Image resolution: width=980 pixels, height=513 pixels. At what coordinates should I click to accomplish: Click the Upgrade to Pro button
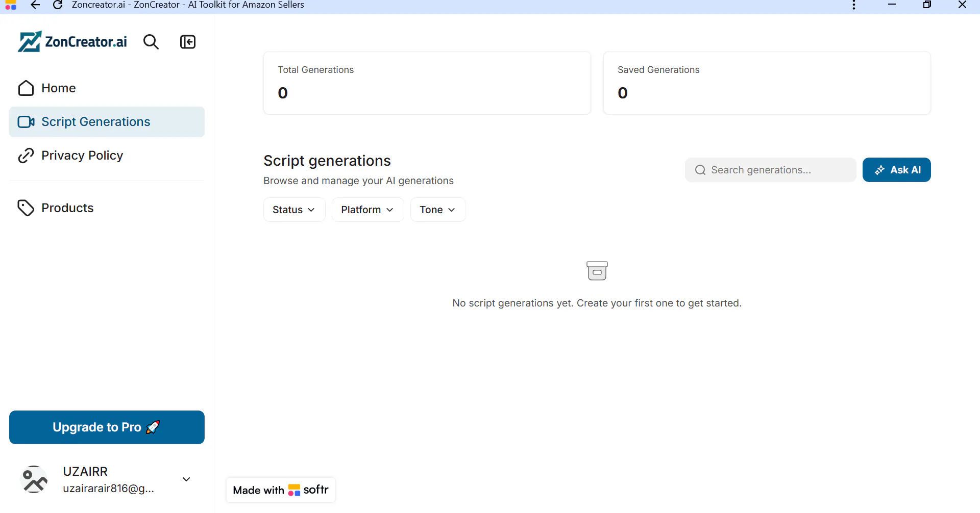point(107,427)
